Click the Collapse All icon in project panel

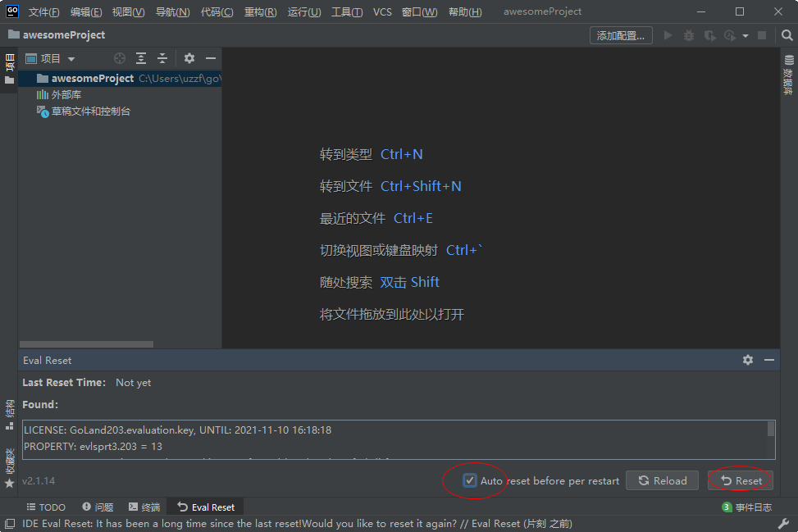pos(162,58)
